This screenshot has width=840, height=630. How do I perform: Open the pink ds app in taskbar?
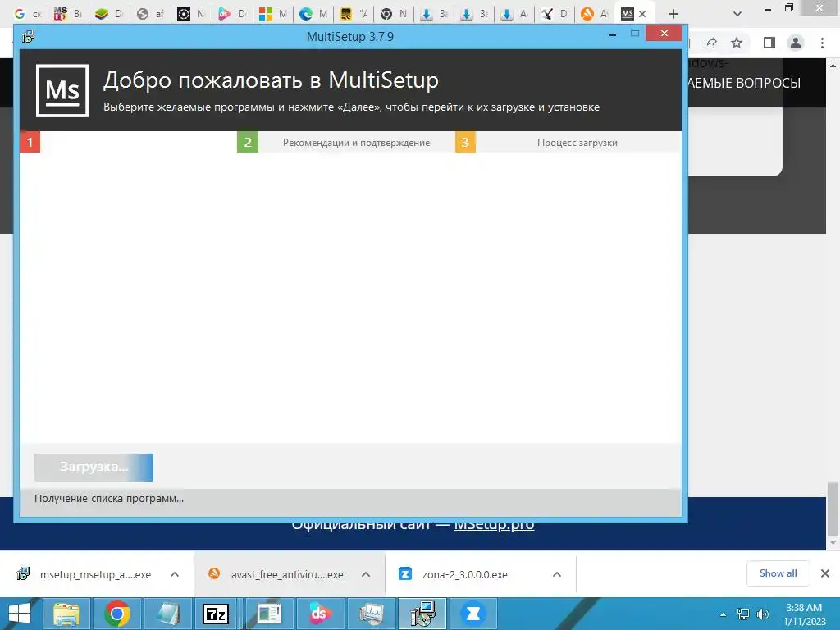click(319, 614)
